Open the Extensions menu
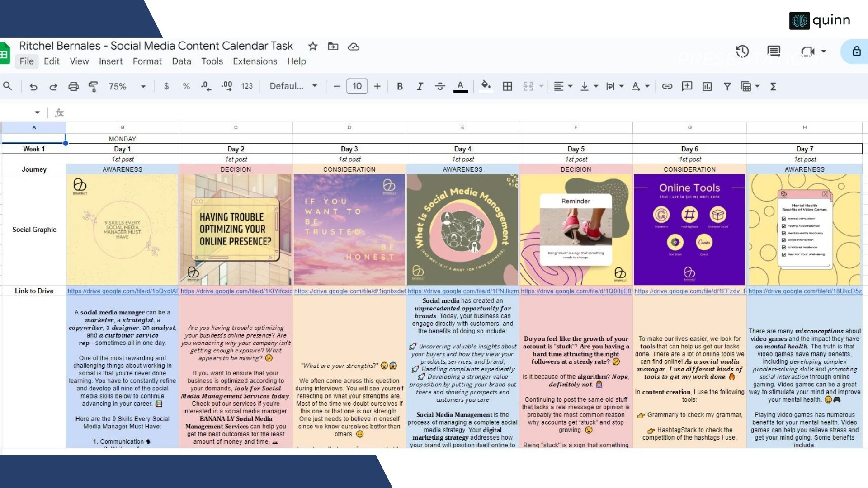Screen dimensions: 868x488 tap(255, 61)
